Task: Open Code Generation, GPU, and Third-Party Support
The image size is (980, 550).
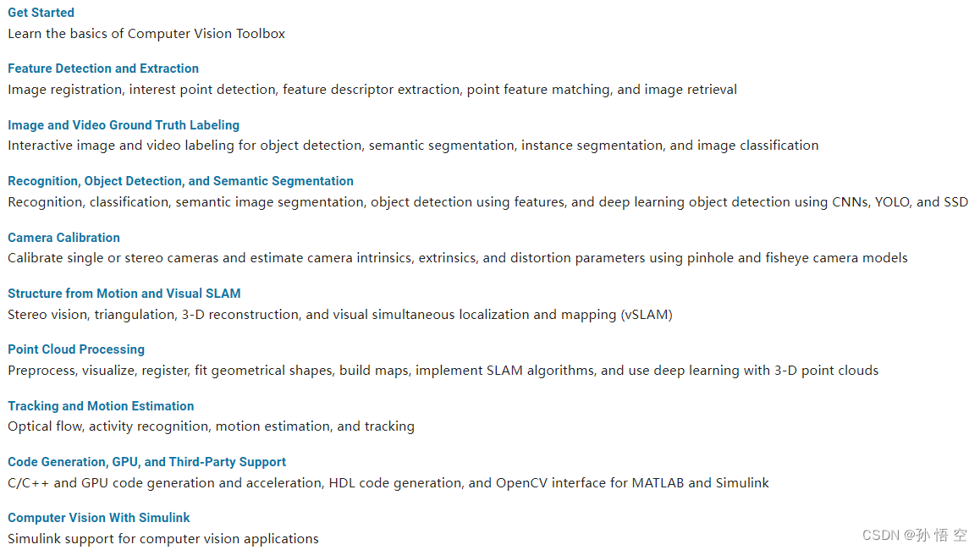Action: (x=147, y=462)
